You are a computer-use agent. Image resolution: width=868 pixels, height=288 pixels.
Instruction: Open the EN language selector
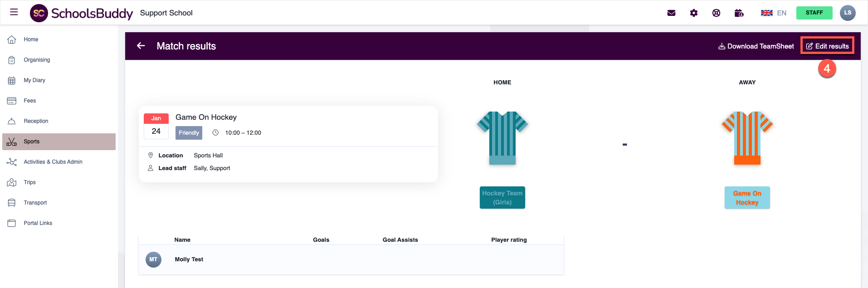point(774,13)
